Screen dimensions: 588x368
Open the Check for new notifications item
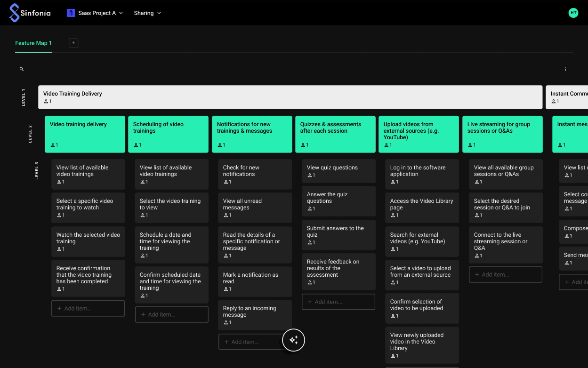click(255, 174)
